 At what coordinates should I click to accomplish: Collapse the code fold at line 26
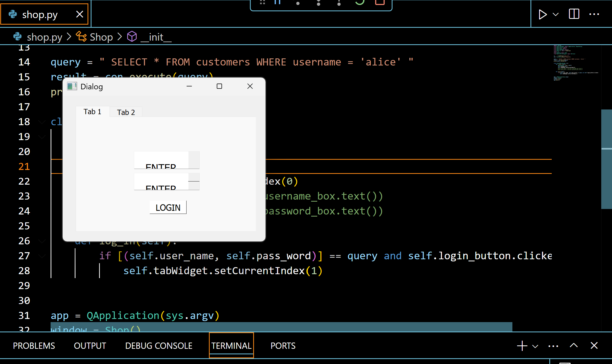[x=42, y=241]
